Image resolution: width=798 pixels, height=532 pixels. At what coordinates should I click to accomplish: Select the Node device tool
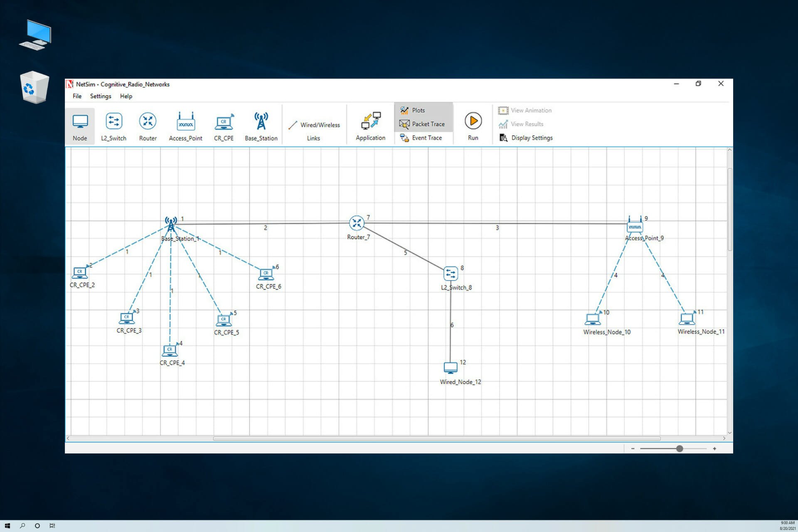tap(80, 126)
